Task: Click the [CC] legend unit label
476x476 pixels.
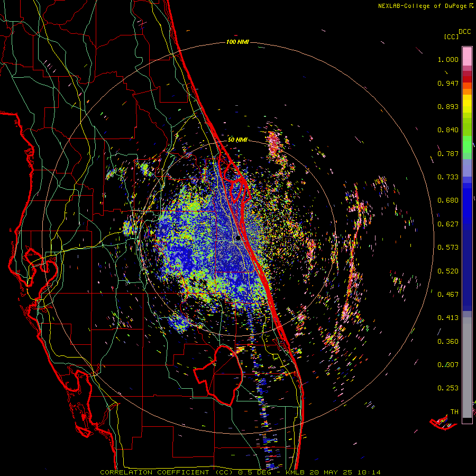Action: 451,36
